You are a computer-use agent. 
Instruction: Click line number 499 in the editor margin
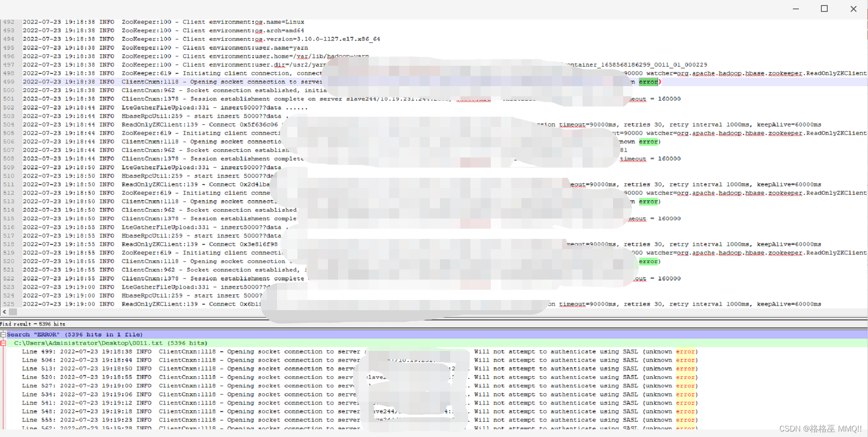8,82
